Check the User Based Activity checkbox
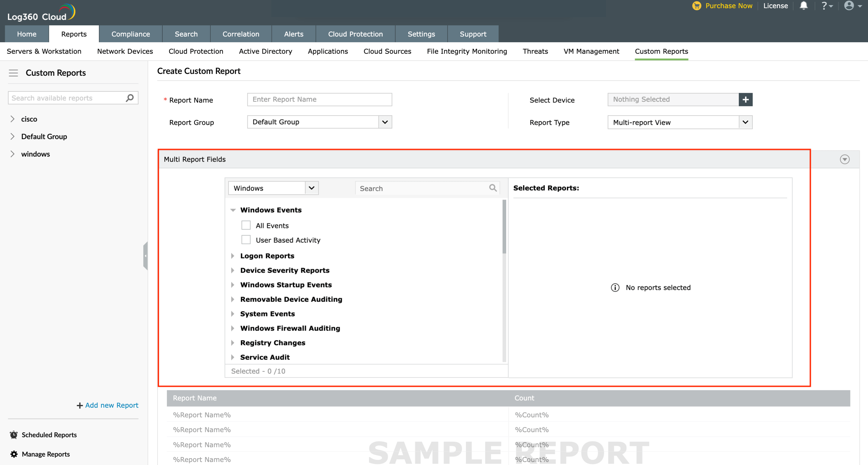This screenshot has height=465, width=868. pyautogui.click(x=246, y=240)
